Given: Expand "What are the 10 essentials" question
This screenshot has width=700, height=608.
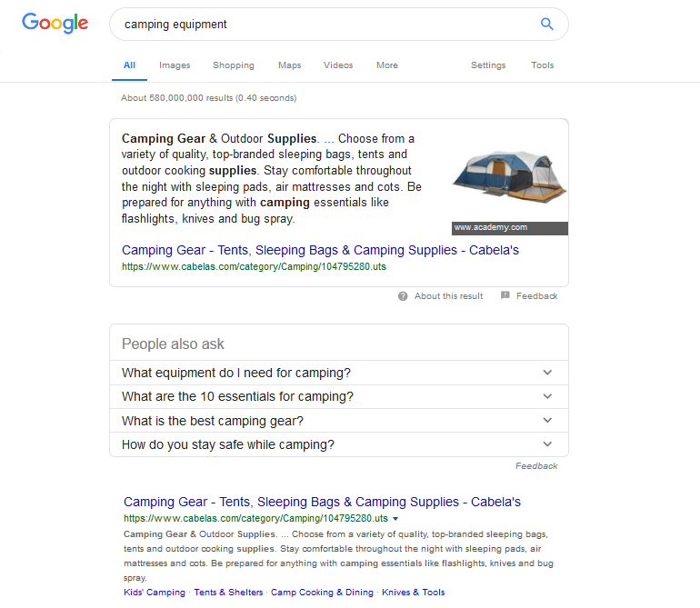Looking at the screenshot, I should click(339, 396).
